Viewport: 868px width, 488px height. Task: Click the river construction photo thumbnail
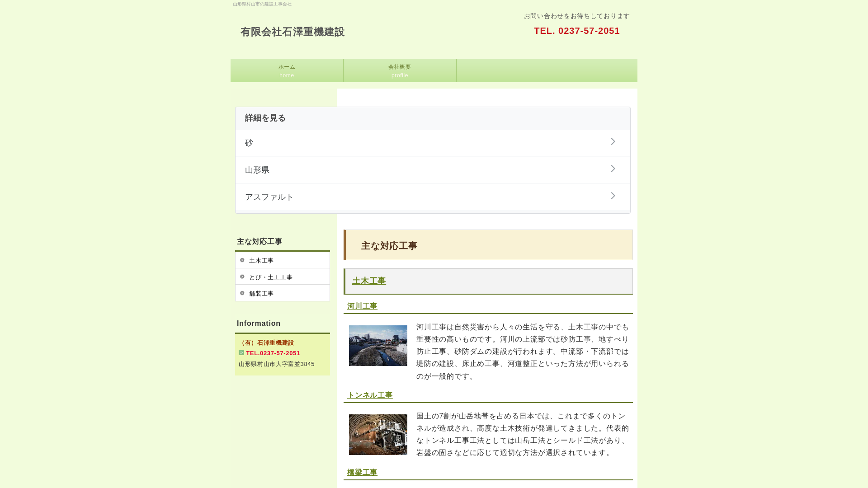coord(378,346)
